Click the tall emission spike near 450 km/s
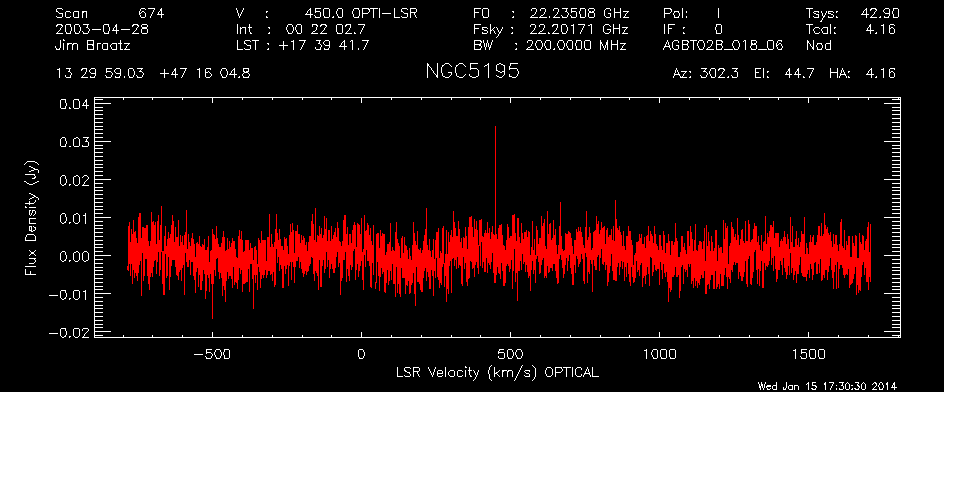The image size is (962, 490). 495,172
